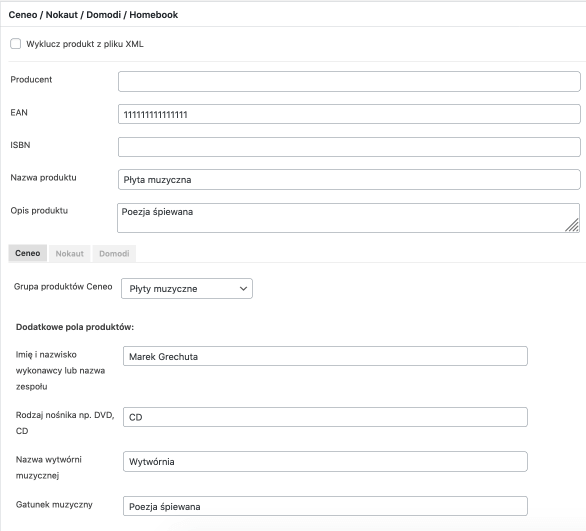Image resolution: width=586 pixels, height=531 pixels.
Task: Click the Nazwa produktu field
Action: tap(349, 180)
